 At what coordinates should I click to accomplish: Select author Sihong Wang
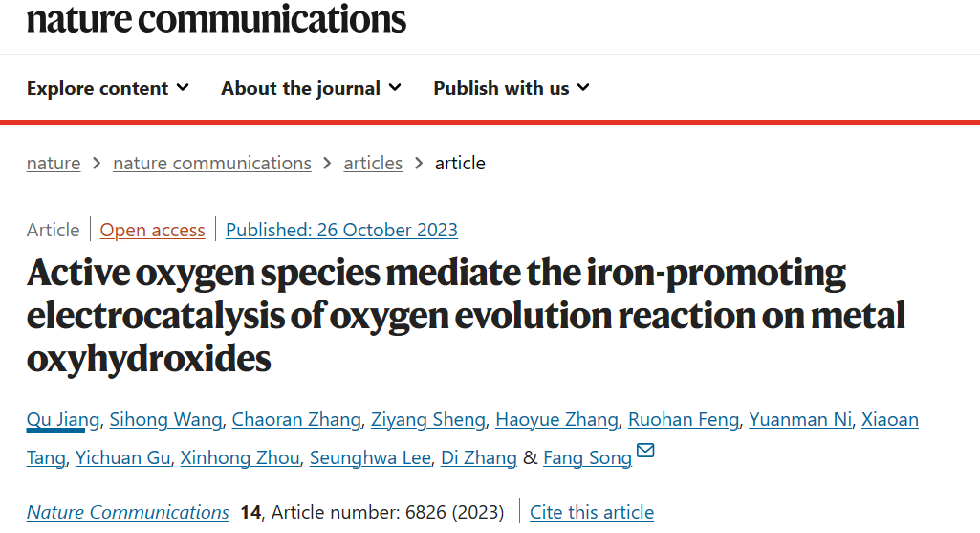pyautogui.click(x=165, y=420)
